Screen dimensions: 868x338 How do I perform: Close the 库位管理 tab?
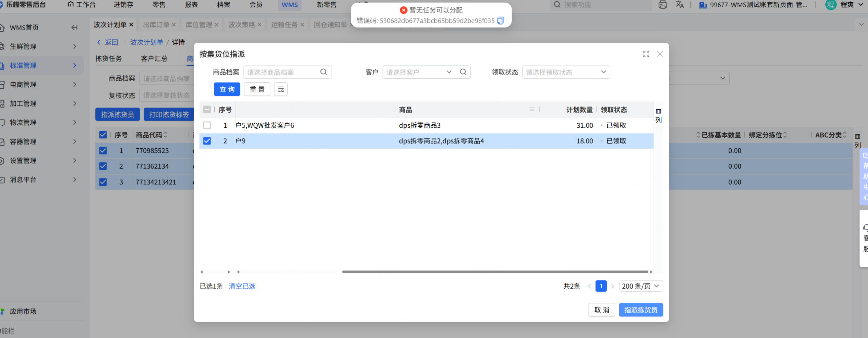pos(217,25)
